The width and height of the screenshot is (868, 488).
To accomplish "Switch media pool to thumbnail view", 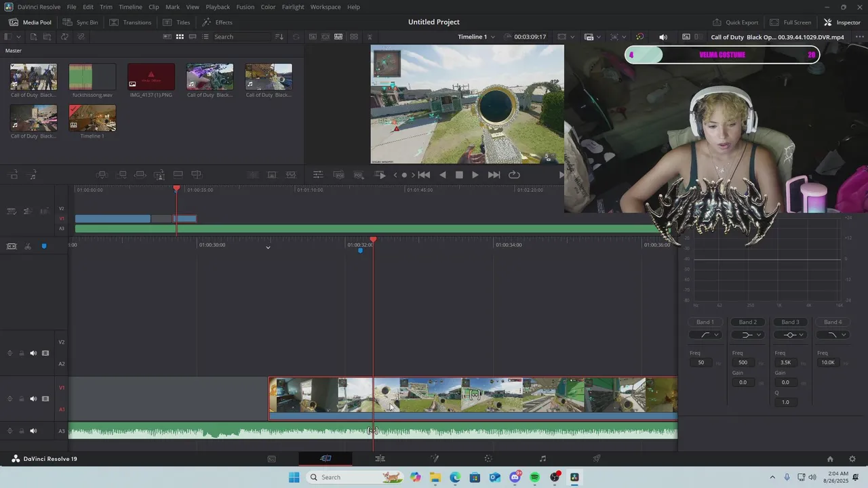I will point(180,37).
